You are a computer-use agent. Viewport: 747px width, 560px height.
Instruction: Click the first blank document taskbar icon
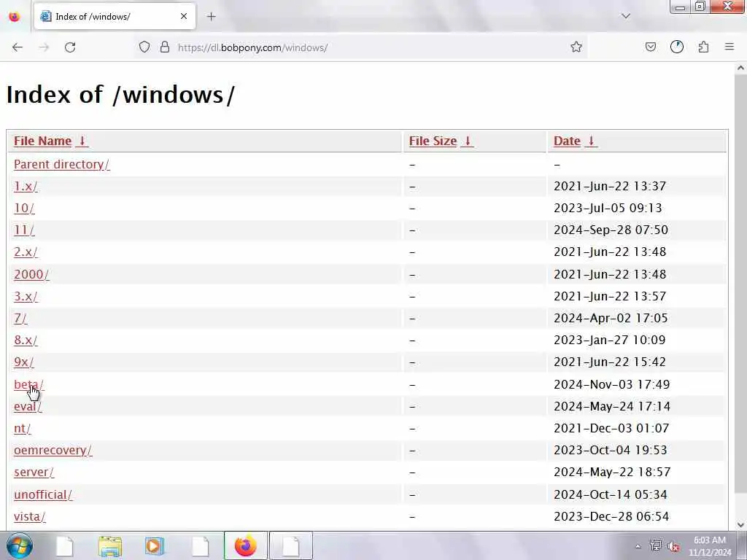[x=65, y=545]
